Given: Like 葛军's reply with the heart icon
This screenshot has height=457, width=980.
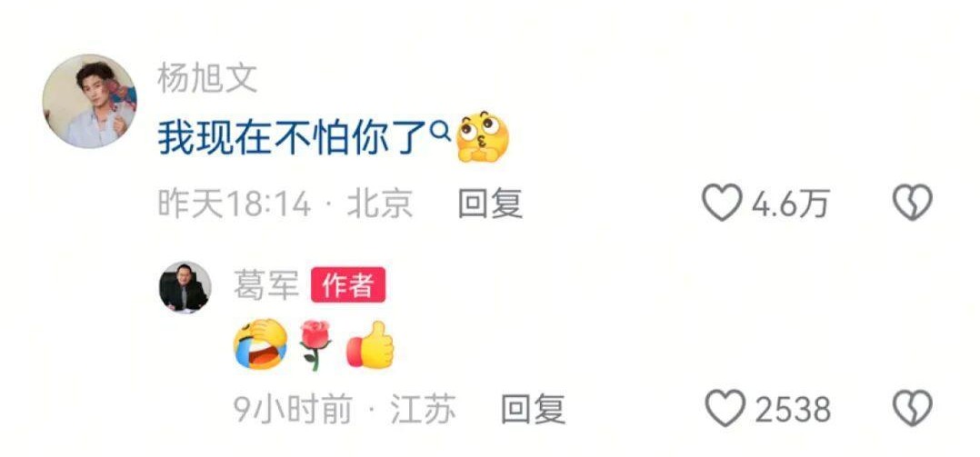Looking at the screenshot, I should pos(725,408).
